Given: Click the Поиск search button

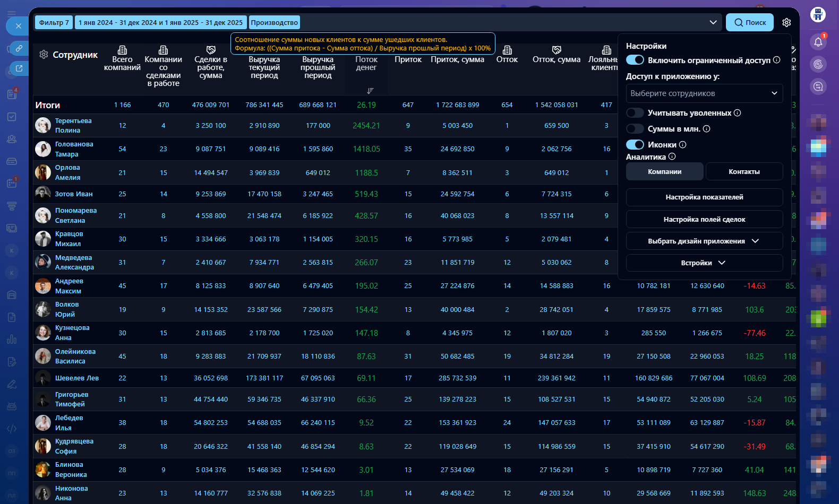Looking at the screenshot, I should (750, 22).
